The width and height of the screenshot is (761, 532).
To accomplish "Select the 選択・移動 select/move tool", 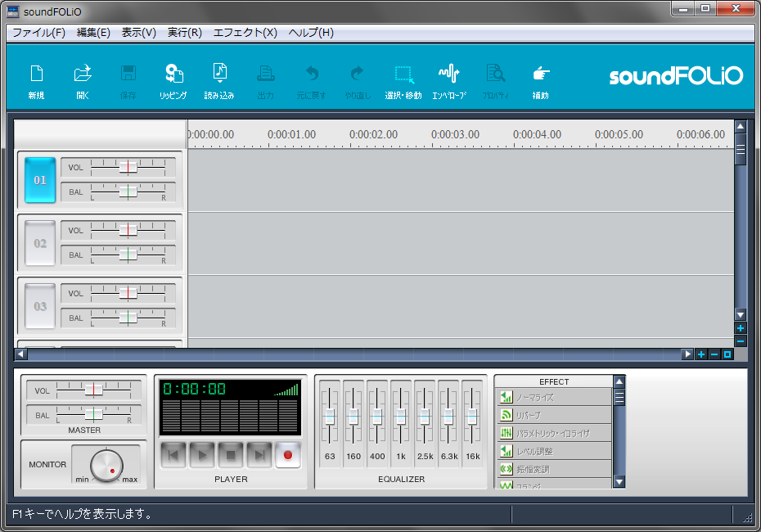I will 403,82.
